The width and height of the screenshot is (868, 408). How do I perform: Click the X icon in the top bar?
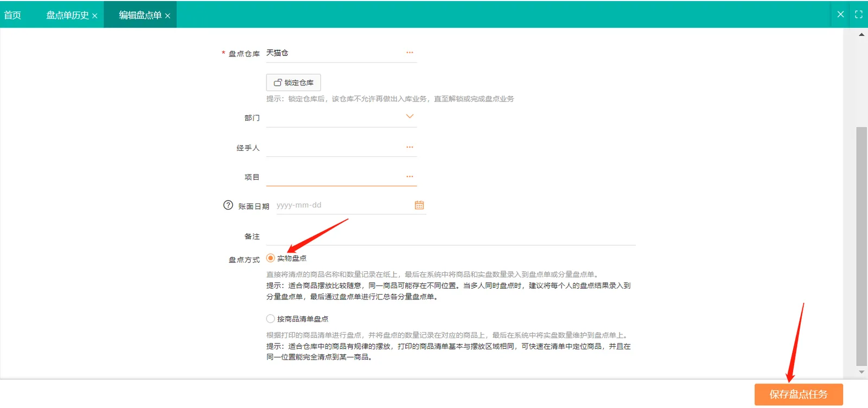pyautogui.click(x=840, y=15)
